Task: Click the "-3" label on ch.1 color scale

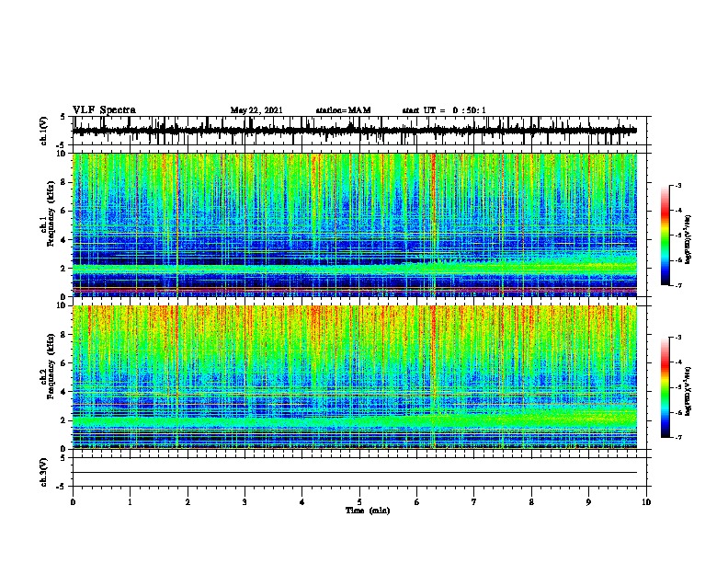Action: pos(678,185)
